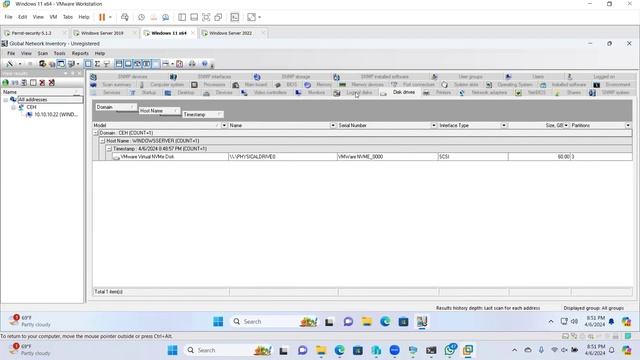Click the green globe icon in the View results panel

pyautogui.click(x=5, y=82)
